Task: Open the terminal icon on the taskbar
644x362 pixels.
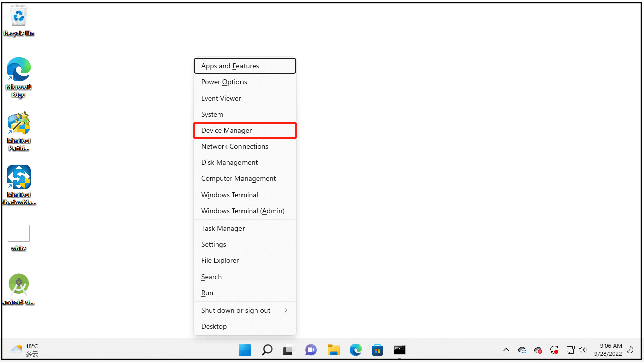Action: (399, 350)
